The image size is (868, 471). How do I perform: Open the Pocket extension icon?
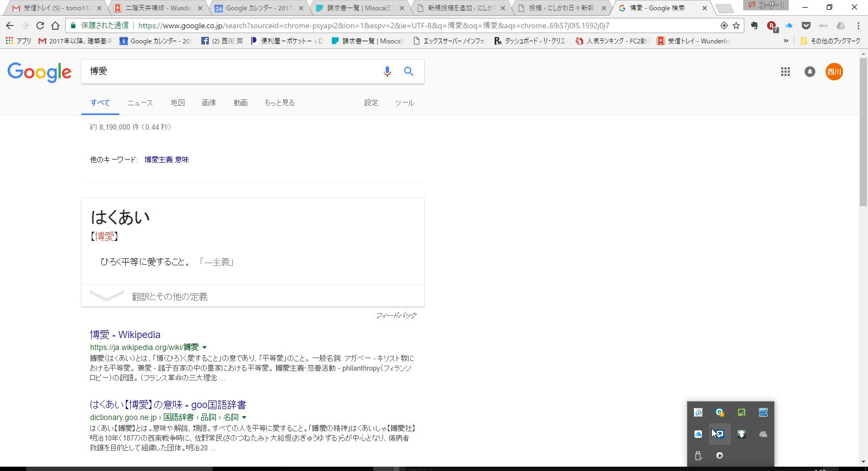pos(806,26)
